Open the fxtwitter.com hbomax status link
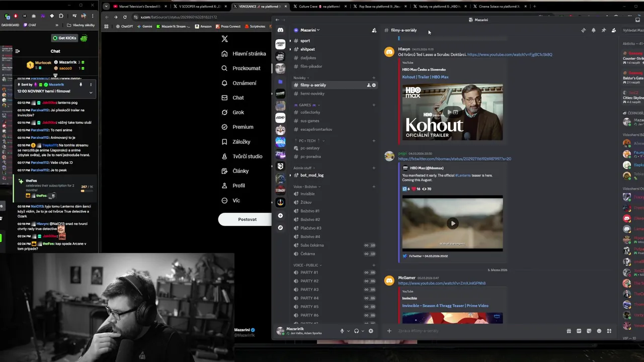Viewport: 644px width, 362px height. point(454,159)
